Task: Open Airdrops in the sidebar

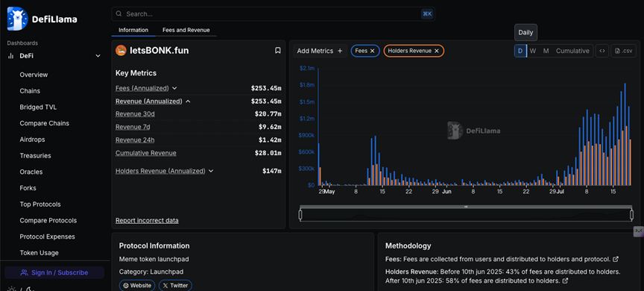Action: pos(33,140)
